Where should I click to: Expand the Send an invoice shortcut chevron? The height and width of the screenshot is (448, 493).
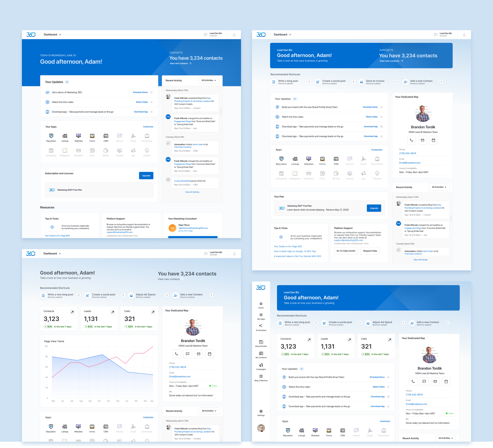point(397,82)
